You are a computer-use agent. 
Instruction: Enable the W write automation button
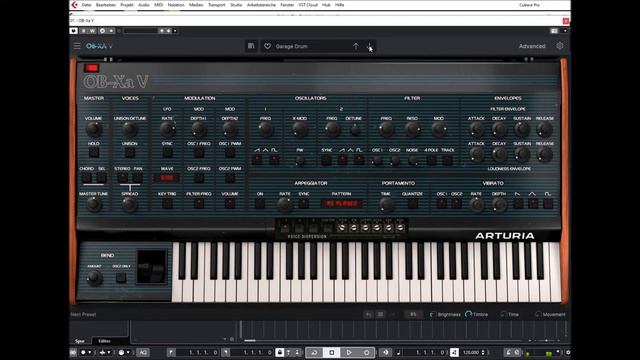pyautogui.click(x=92, y=31)
